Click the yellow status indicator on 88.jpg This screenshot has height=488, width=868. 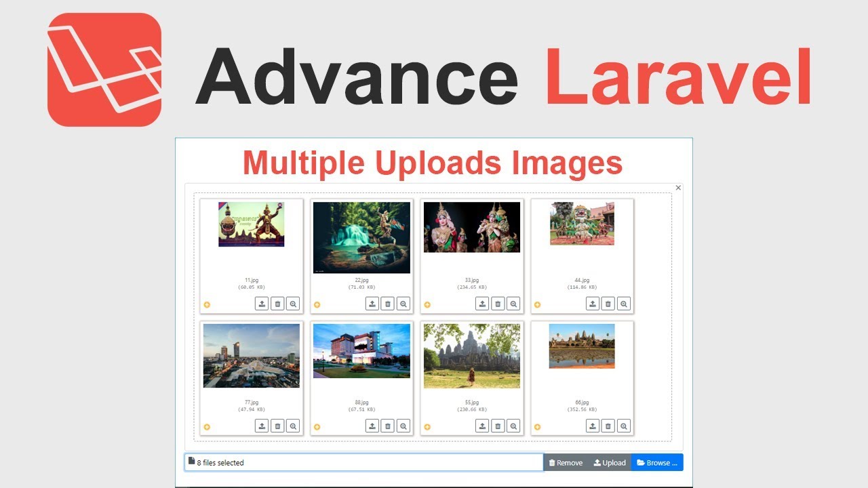tap(317, 427)
